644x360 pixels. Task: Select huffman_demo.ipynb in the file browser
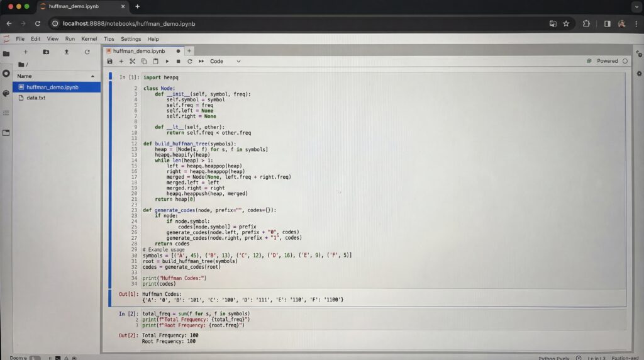tap(57, 87)
